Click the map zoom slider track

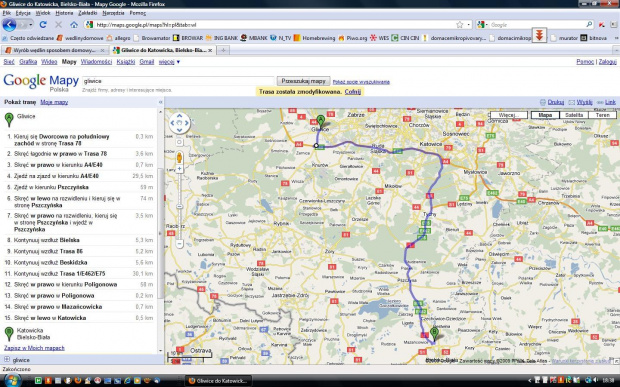click(x=179, y=206)
